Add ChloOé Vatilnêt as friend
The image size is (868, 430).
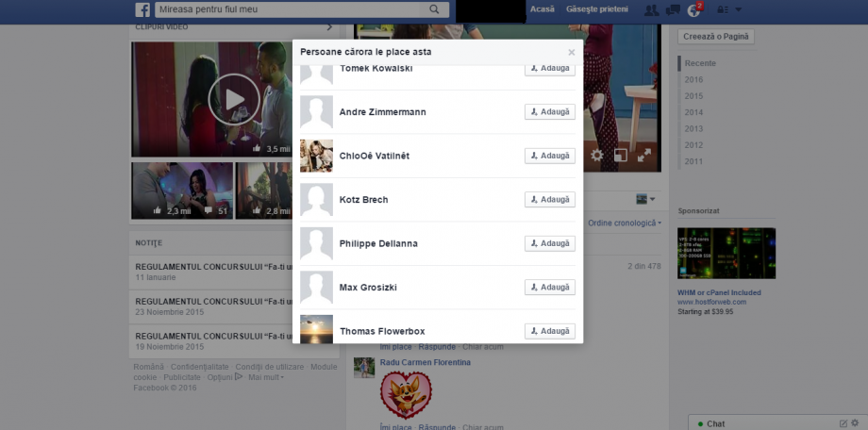(x=550, y=156)
